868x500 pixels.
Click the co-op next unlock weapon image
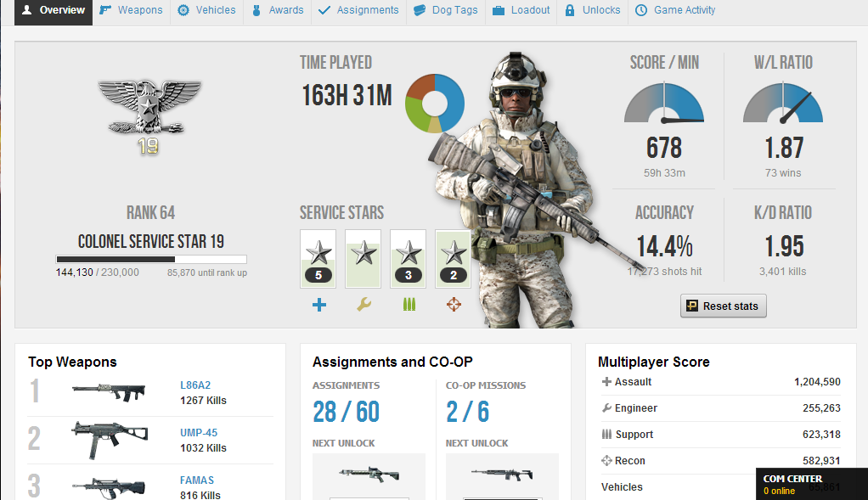pos(502,474)
